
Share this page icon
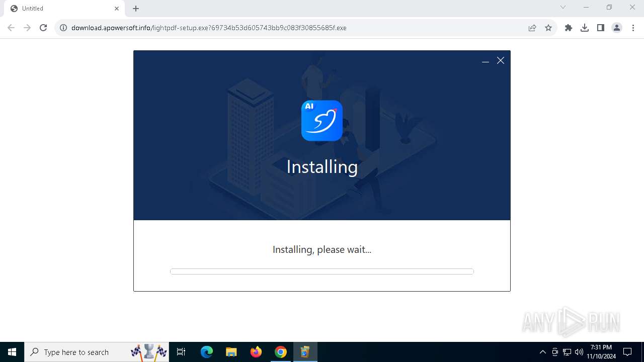click(532, 28)
